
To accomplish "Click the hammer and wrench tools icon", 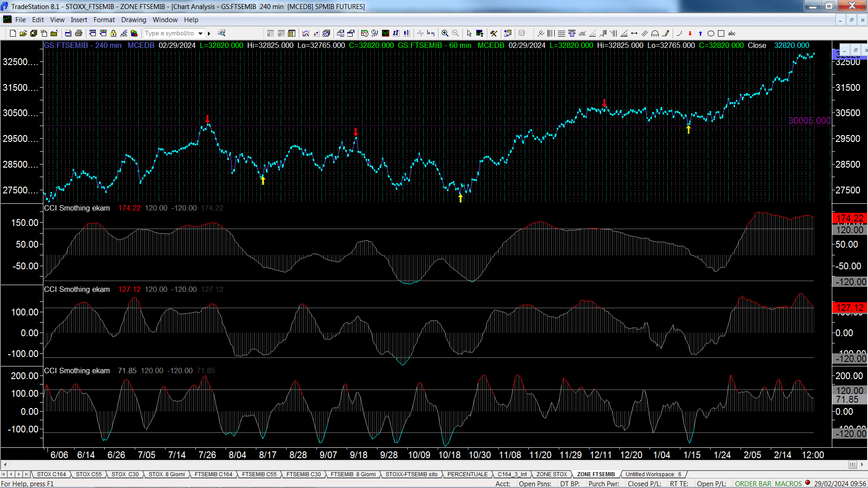I will 494,33.
